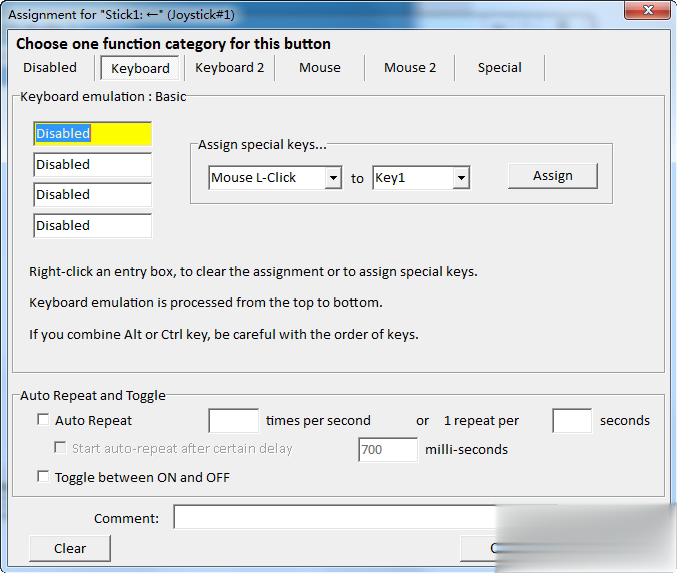
Task: Select the second Disabled key entry box
Action: pyautogui.click(x=92, y=165)
